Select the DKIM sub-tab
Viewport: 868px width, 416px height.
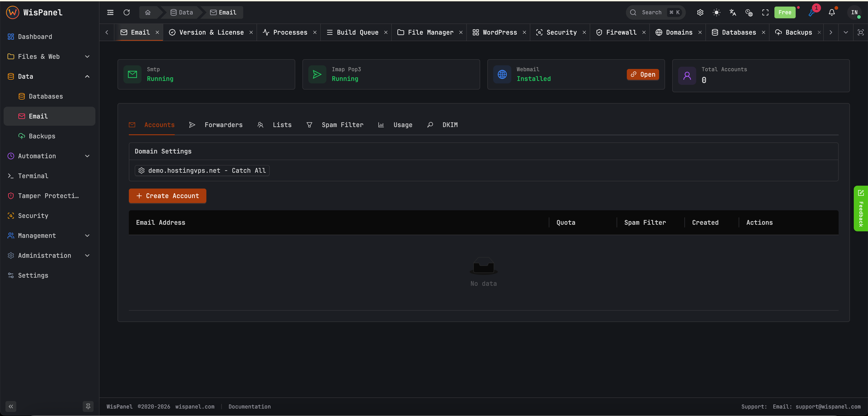point(442,125)
